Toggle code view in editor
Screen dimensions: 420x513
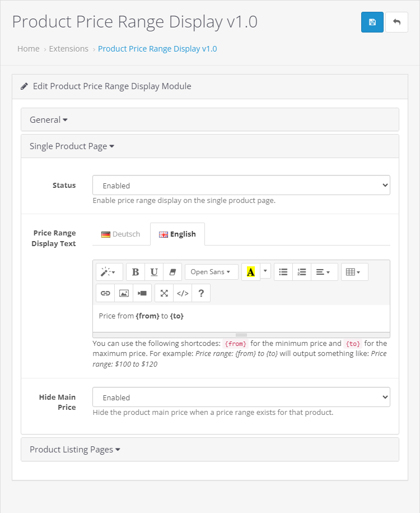click(183, 293)
